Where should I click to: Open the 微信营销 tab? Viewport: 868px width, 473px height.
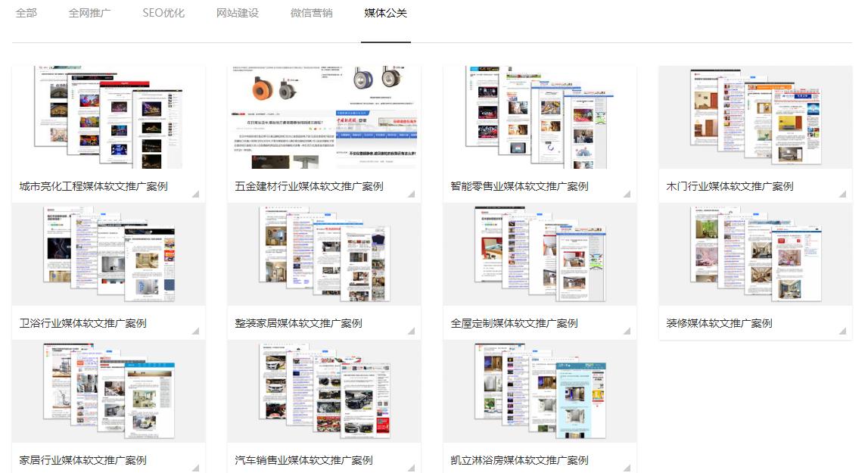point(311,12)
